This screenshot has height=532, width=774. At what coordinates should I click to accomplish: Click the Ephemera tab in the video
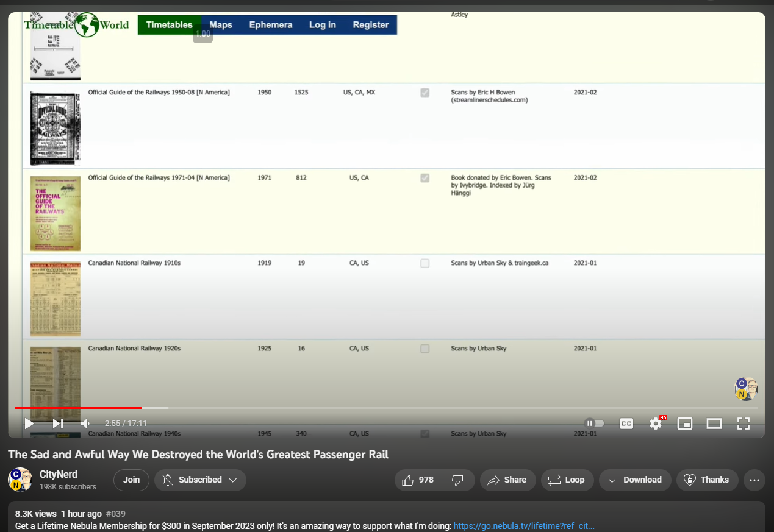coord(271,25)
